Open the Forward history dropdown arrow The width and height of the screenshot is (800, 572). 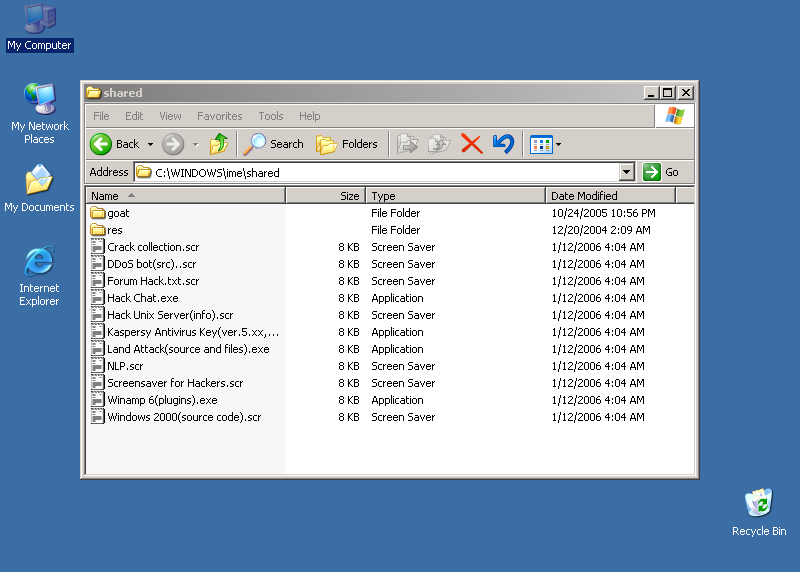click(x=195, y=144)
